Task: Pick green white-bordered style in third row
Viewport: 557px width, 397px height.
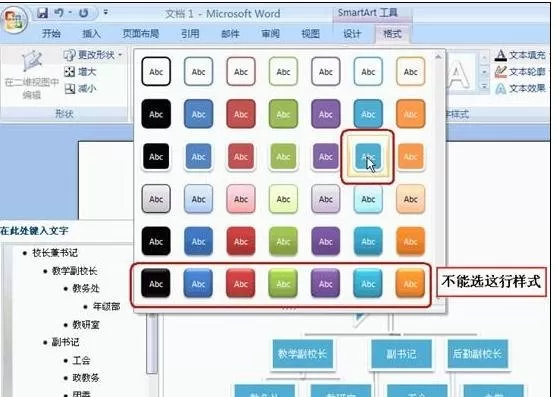Action: click(x=283, y=157)
